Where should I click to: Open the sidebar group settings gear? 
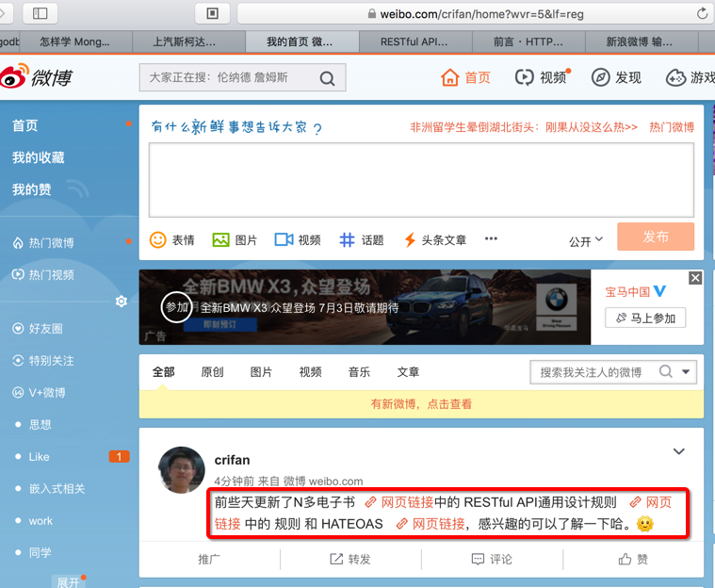point(122,302)
